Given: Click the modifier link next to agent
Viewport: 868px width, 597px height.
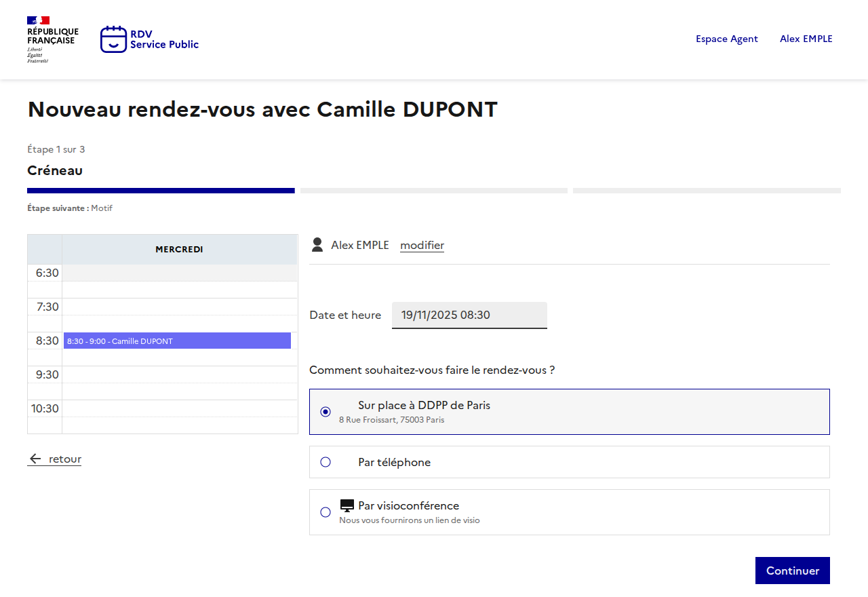Looking at the screenshot, I should [x=422, y=245].
